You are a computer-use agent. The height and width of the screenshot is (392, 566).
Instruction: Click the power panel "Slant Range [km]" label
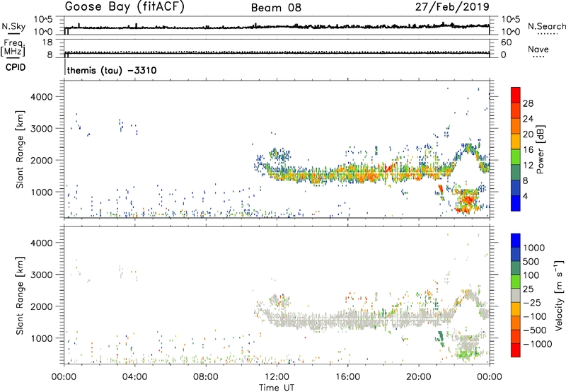tap(21, 149)
